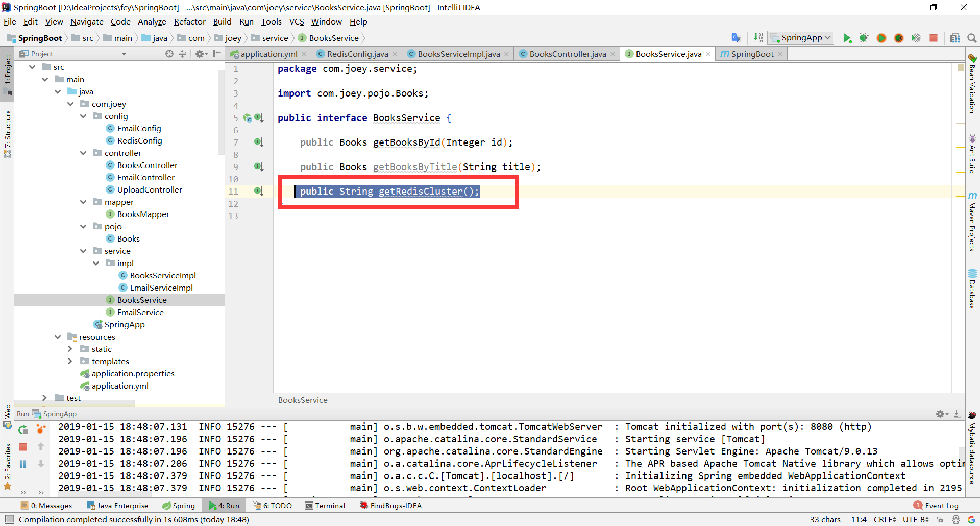Open FindBugs-IDEA tool window

coord(390,506)
